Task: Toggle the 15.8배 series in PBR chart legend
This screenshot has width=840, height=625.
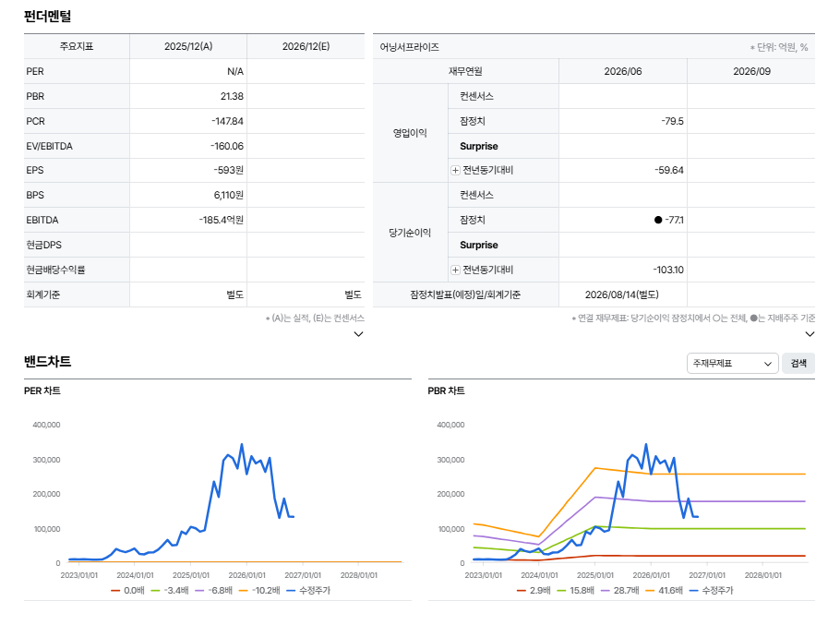Action: (x=575, y=590)
